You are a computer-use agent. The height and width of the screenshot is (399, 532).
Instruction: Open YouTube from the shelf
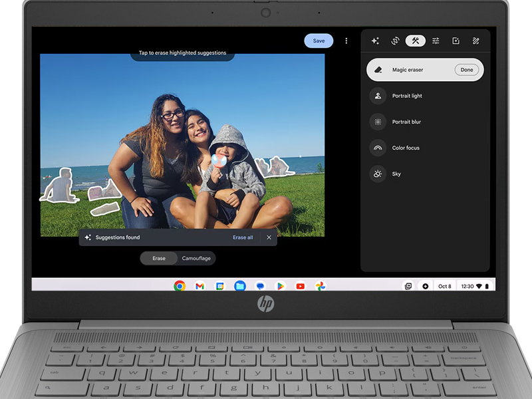click(x=301, y=287)
